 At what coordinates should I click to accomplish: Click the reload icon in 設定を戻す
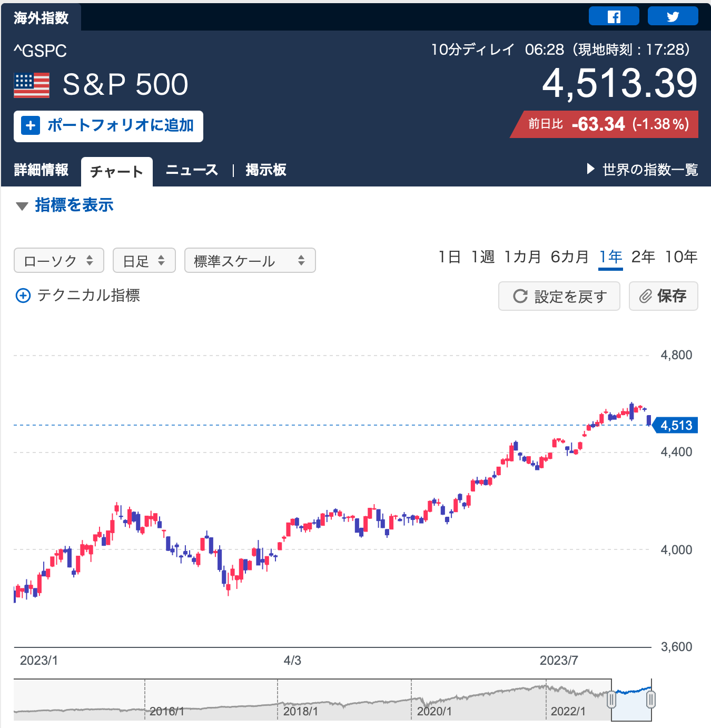(520, 296)
